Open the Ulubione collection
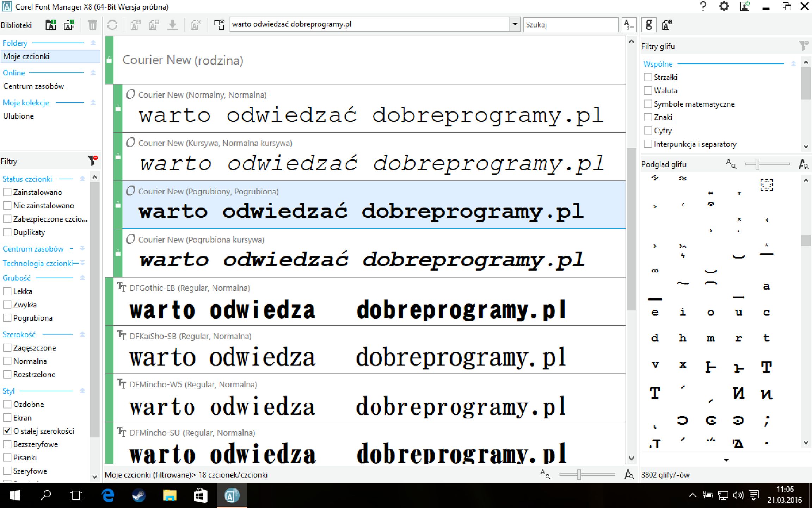 [18, 116]
